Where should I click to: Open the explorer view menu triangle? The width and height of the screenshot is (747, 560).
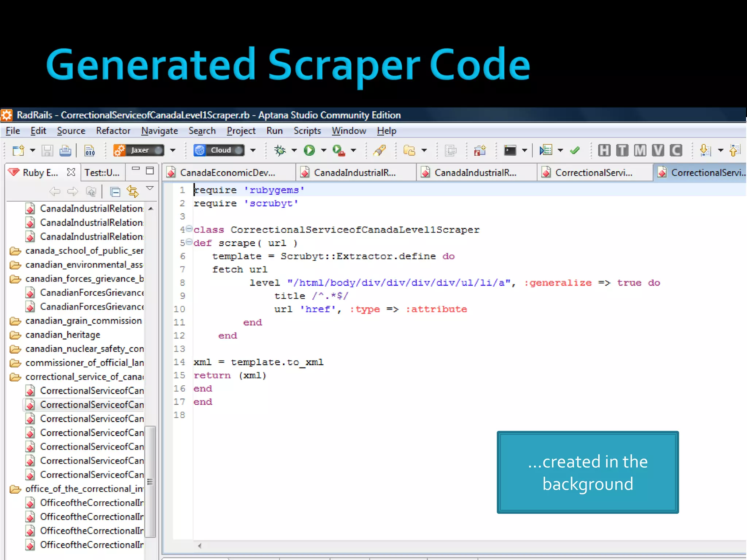point(150,188)
